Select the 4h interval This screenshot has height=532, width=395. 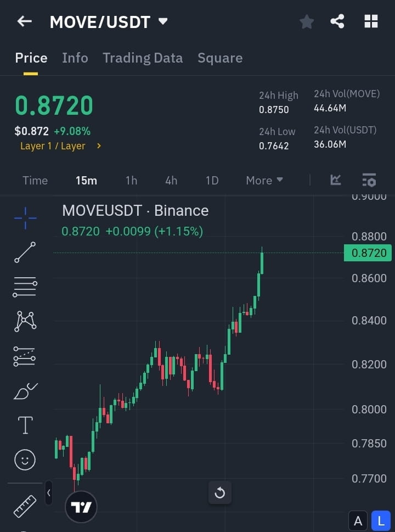click(x=171, y=181)
